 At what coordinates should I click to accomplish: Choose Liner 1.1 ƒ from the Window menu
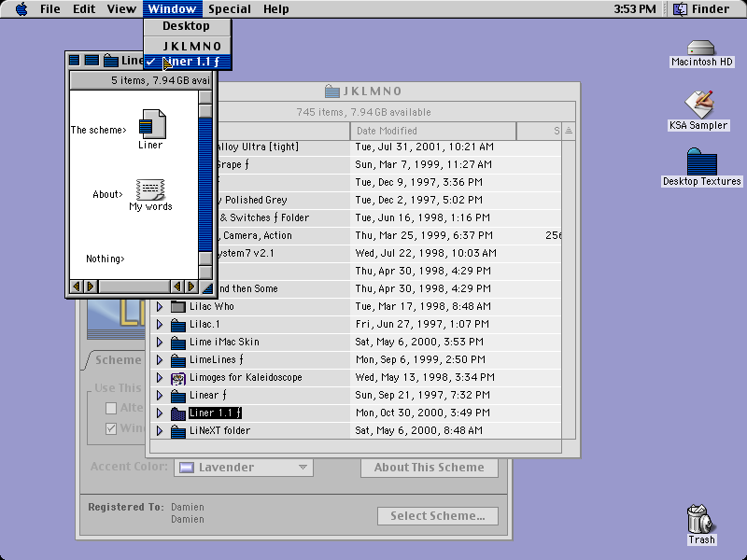(x=188, y=62)
